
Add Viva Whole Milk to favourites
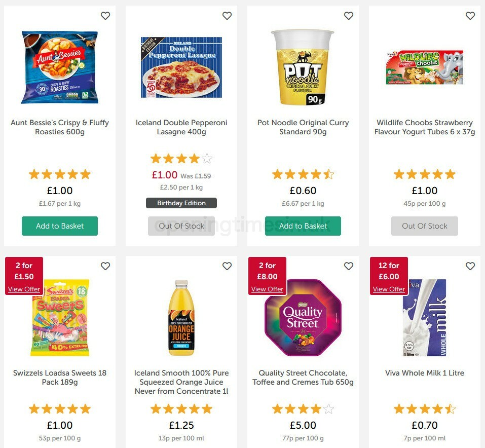(x=470, y=266)
